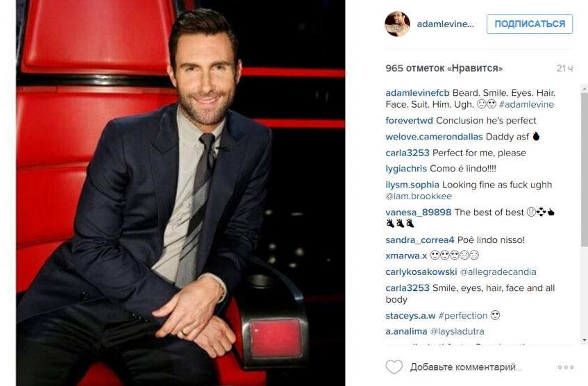Click the @laysladutra mention
Viewport: 588px width, 386px height.
coord(457,332)
